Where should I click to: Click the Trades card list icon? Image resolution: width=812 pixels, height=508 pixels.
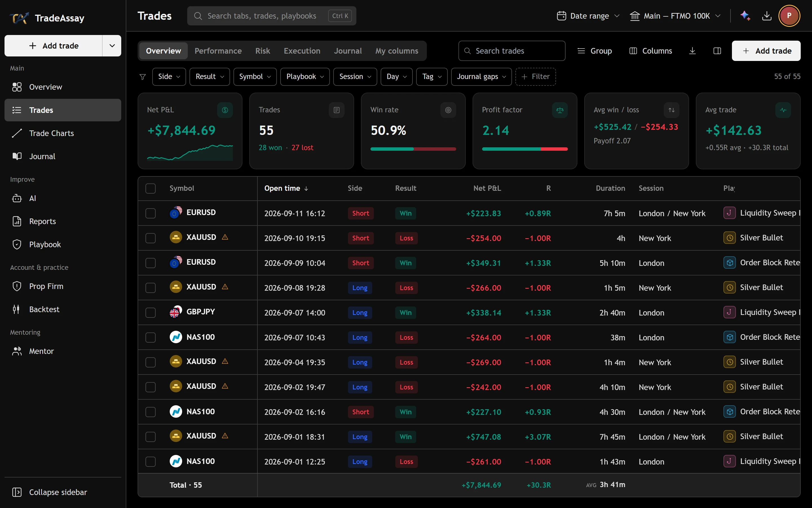(337, 110)
